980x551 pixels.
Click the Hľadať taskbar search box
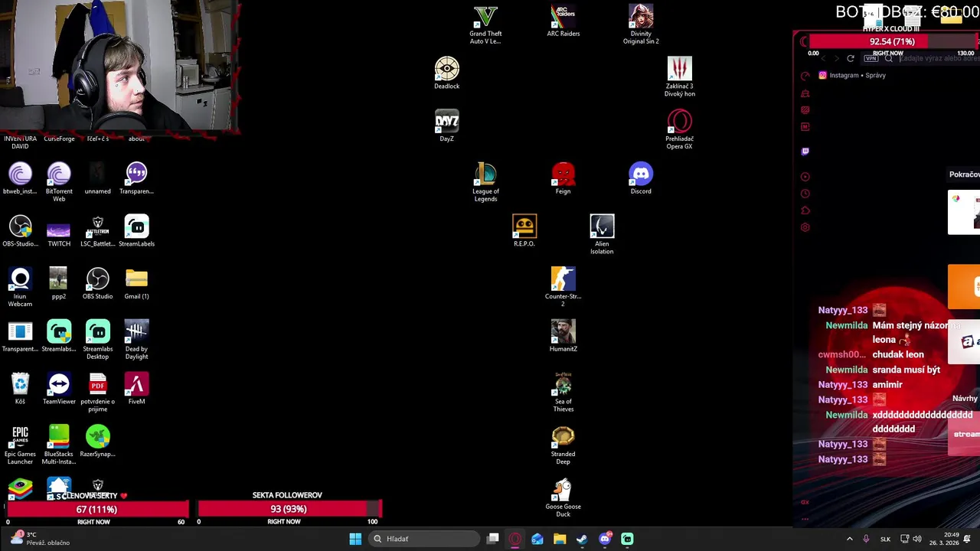pos(423,539)
